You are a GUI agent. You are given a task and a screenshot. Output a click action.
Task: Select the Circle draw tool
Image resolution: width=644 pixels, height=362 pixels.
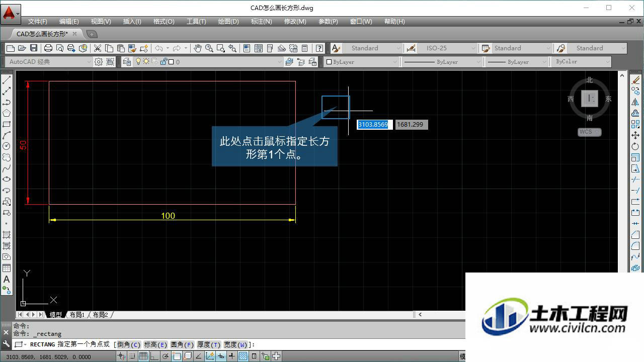pyautogui.click(x=7, y=146)
